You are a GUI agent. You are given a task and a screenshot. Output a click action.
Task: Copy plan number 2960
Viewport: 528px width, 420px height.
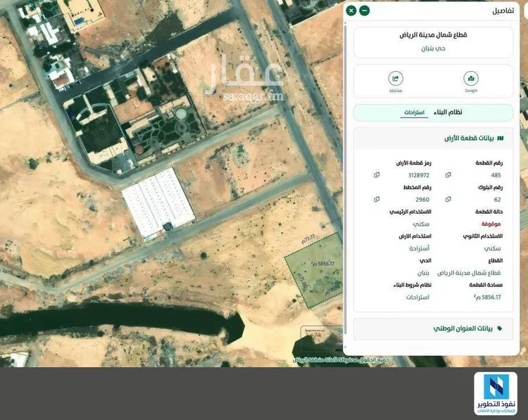click(x=377, y=199)
